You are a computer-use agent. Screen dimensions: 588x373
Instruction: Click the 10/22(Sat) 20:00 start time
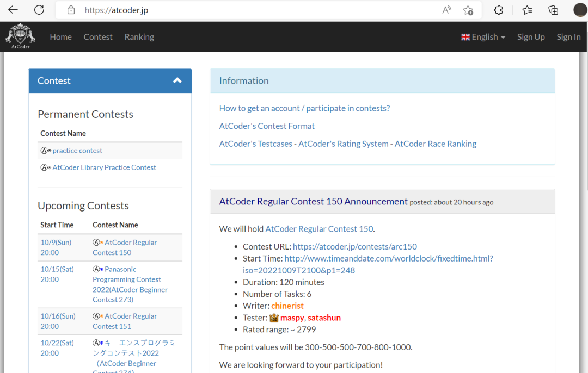(57, 348)
